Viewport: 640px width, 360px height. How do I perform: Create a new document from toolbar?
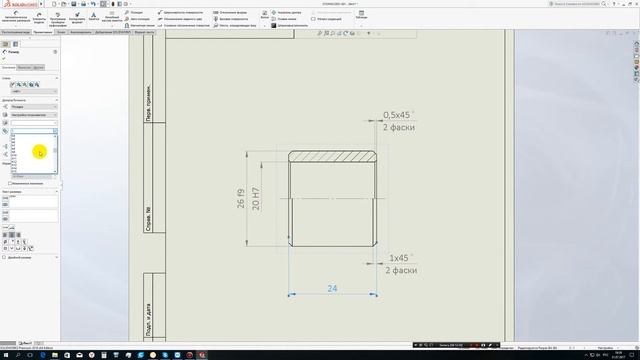click(54, 4)
